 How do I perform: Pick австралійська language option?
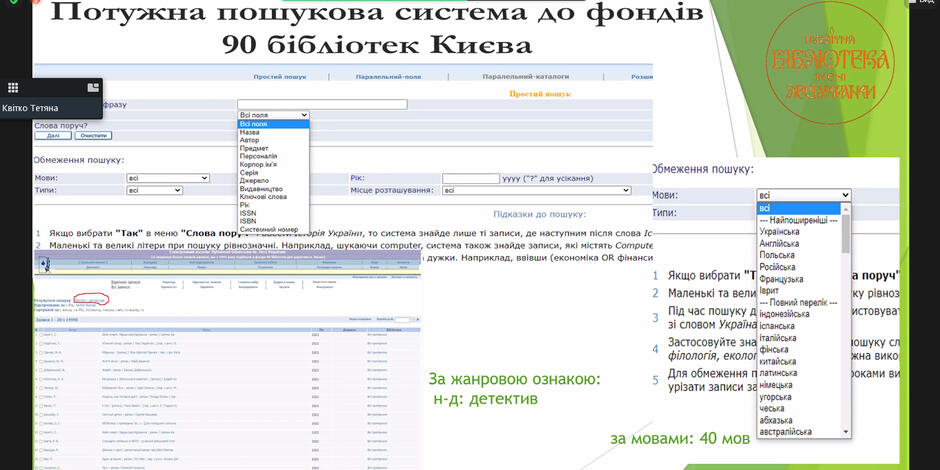[785, 432]
